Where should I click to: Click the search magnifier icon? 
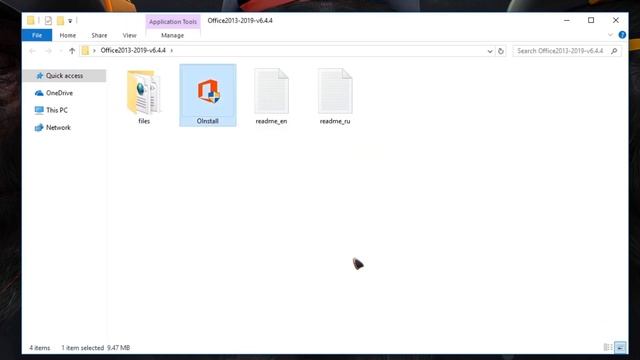(614, 51)
